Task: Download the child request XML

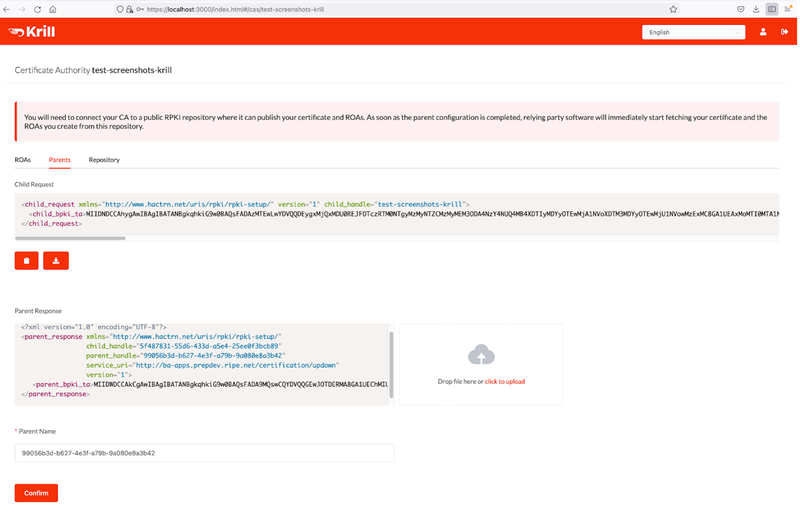Action: (x=57, y=261)
